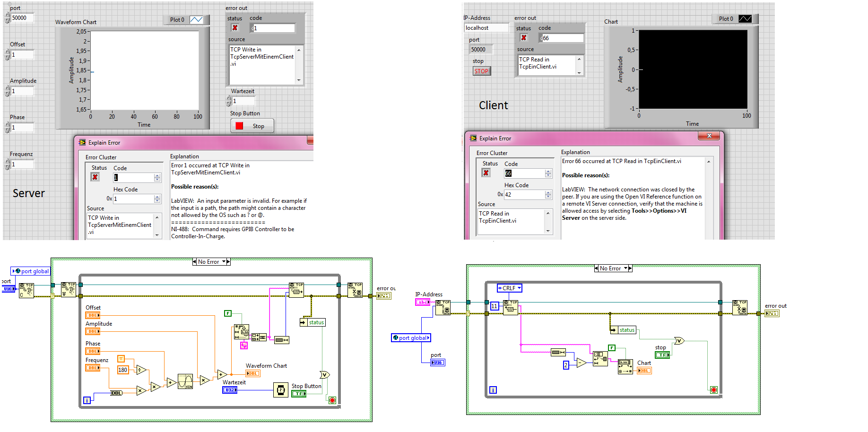The height and width of the screenshot is (432, 868).
Task: Click the client port U16 terminal
Action: [438, 363]
